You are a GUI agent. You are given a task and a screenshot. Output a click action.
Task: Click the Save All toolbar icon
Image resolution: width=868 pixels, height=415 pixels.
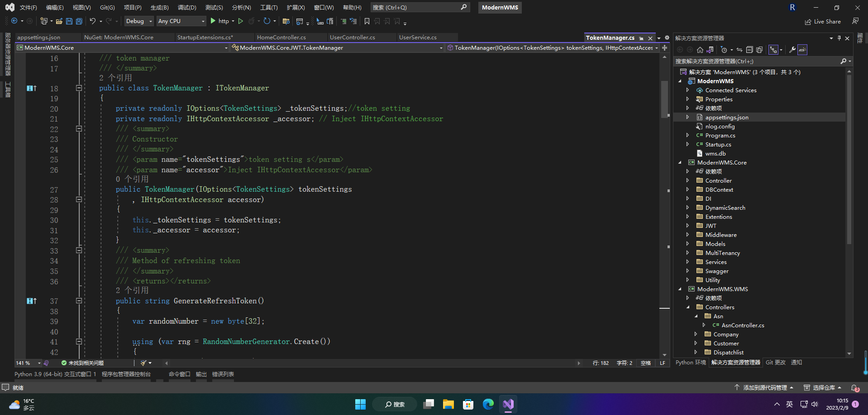coord(79,21)
